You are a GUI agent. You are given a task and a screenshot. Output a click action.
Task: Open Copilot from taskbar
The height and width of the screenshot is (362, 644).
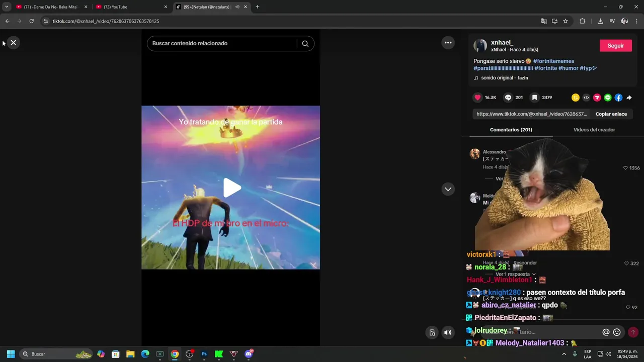click(101, 354)
